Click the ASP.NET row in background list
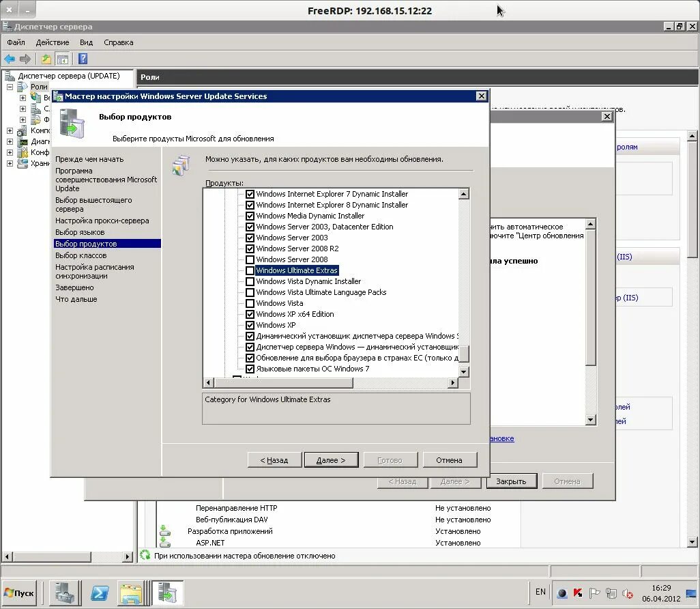Image resolution: width=700 pixels, height=609 pixels. click(339, 543)
